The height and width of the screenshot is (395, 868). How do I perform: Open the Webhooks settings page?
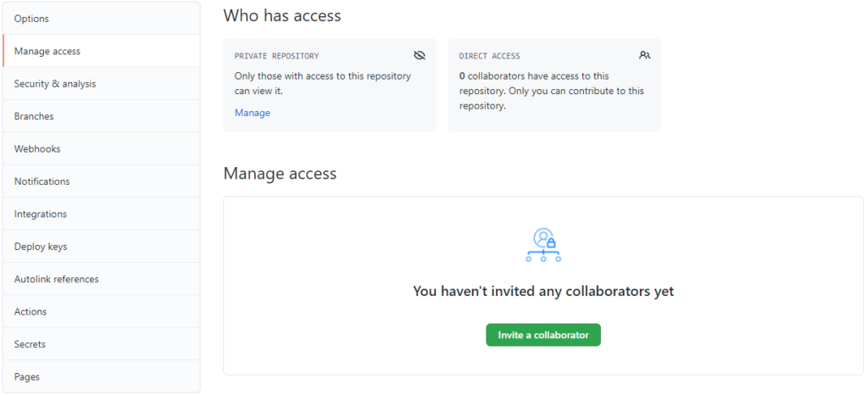37,149
